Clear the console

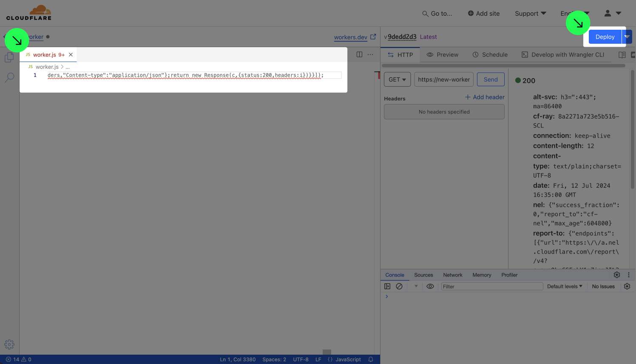399,286
